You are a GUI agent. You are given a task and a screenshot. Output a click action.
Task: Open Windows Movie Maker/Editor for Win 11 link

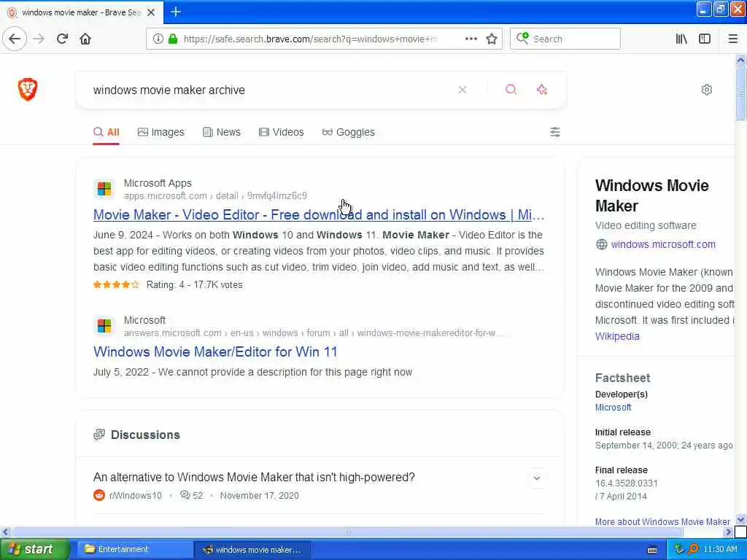click(215, 352)
